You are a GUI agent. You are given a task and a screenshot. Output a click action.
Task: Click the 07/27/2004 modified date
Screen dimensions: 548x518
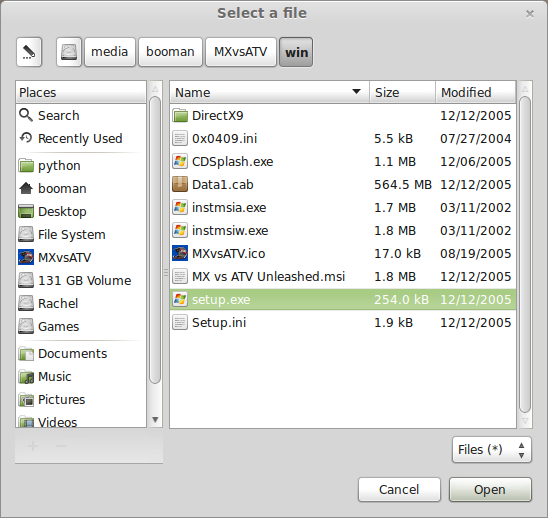475,138
